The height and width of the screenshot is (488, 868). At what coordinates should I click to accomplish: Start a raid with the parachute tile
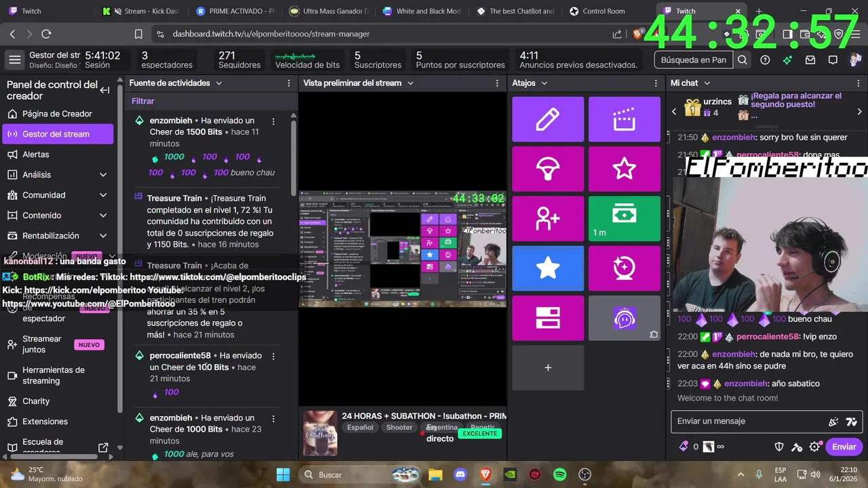[x=548, y=169]
